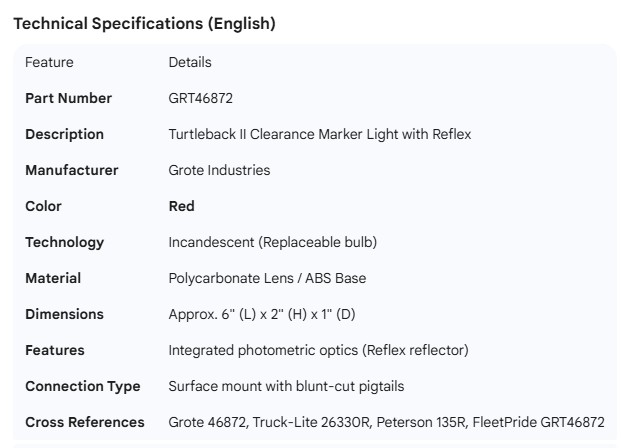Image resolution: width=621 pixels, height=448 pixels.
Task: Click the approximate dimensions value text
Action: pyautogui.click(x=261, y=314)
